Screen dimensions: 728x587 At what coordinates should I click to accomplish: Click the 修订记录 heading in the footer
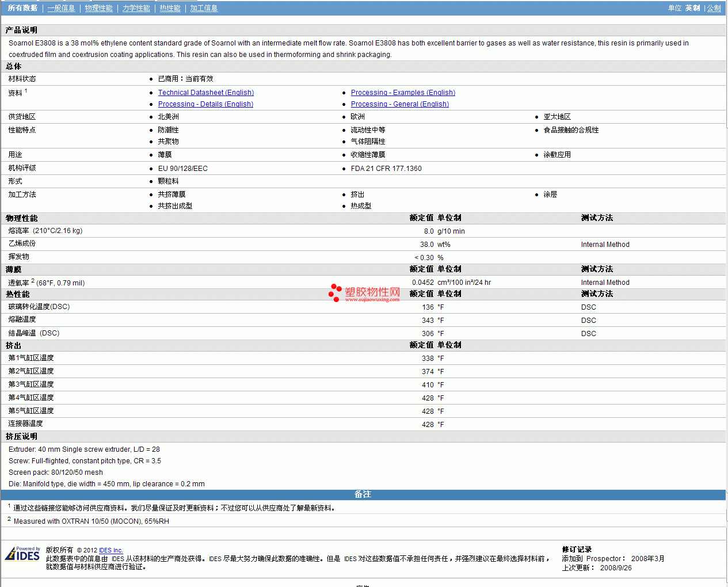point(577,550)
